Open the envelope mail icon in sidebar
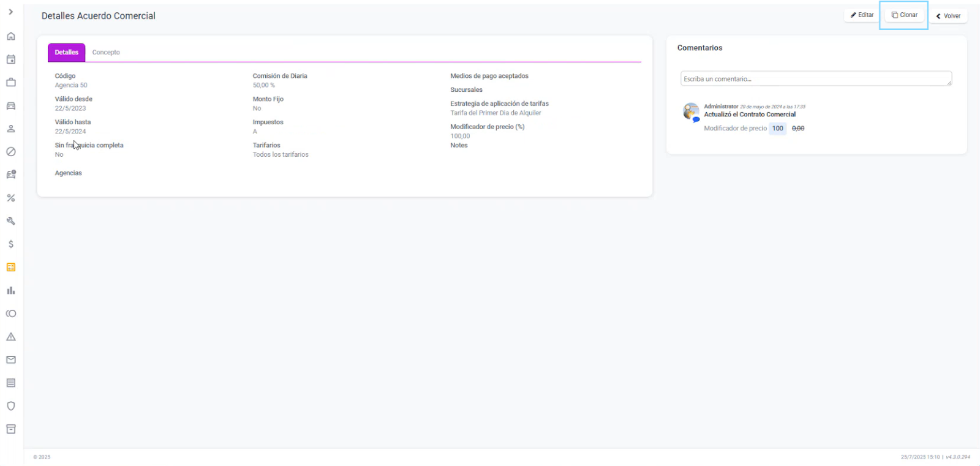The width and height of the screenshot is (980, 466). coord(11,360)
